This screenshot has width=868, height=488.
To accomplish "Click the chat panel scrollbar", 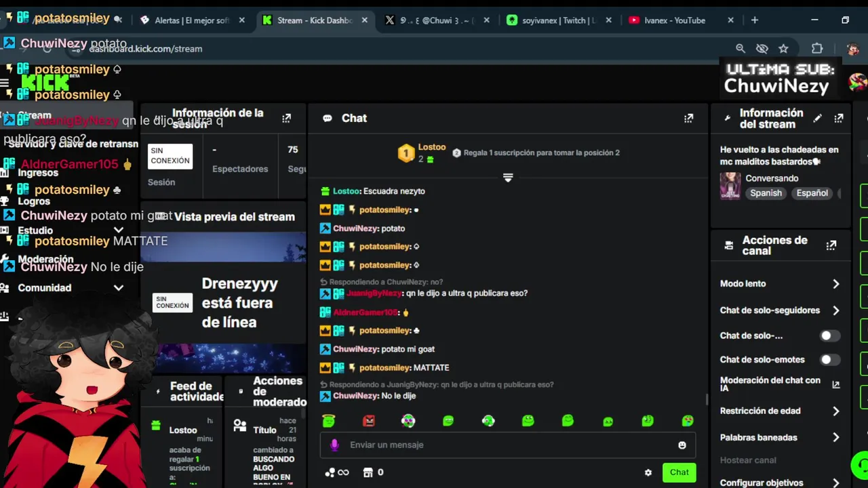I will [707, 400].
